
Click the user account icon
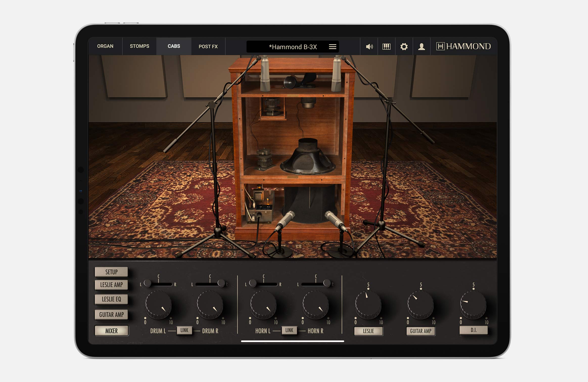421,47
